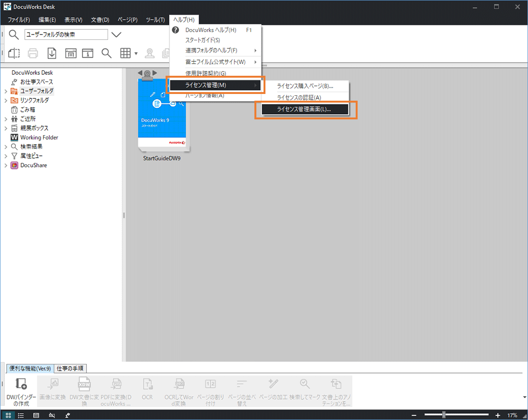Switch to the 仕事の手順 tab

click(70, 369)
